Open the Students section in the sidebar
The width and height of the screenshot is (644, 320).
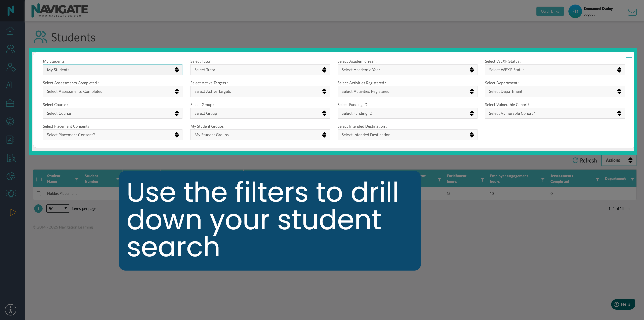point(11,49)
